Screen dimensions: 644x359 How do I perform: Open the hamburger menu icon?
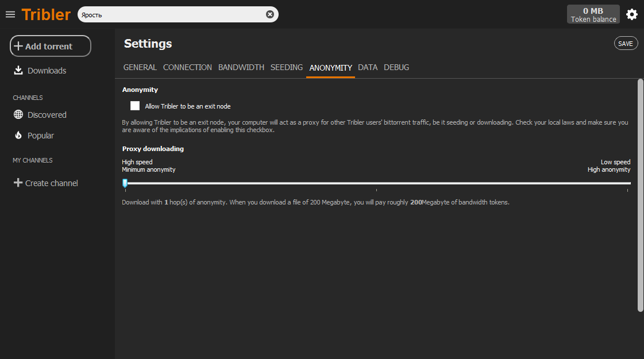click(10, 14)
